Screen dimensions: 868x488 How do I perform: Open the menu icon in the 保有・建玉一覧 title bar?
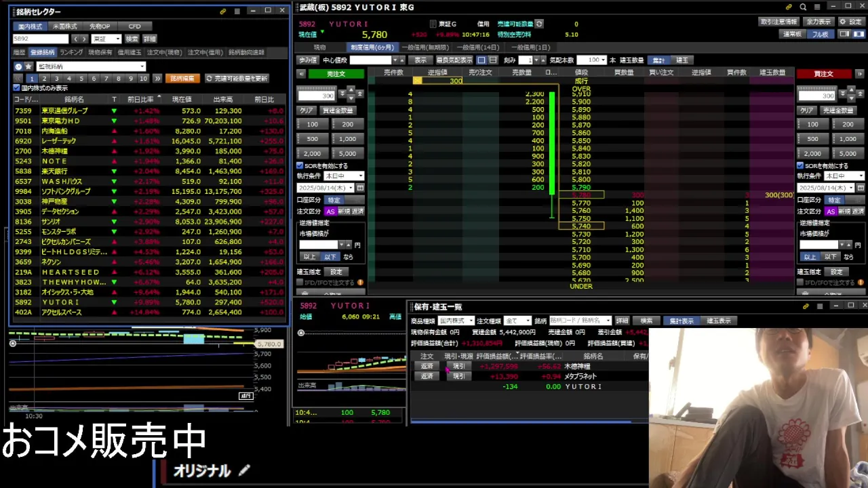[x=820, y=306]
